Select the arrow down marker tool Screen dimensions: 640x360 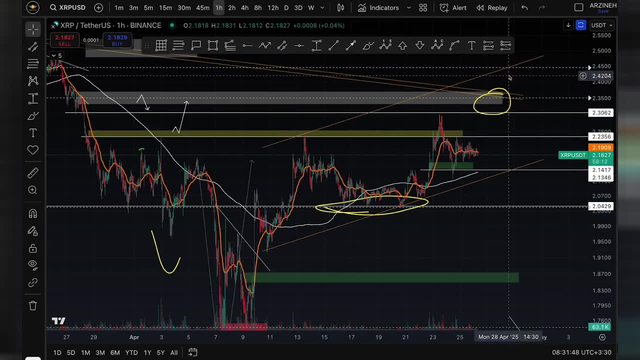tap(420, 46)
